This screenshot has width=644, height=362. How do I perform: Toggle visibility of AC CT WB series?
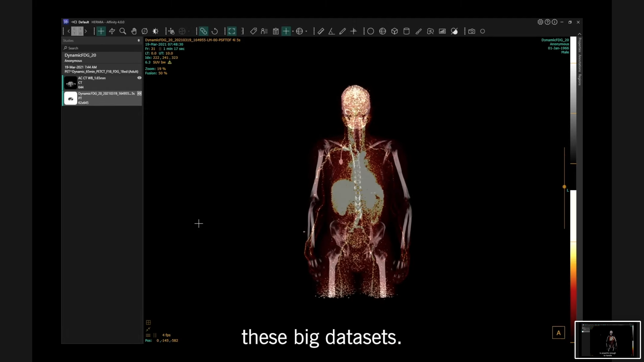[x=139, y=78]
